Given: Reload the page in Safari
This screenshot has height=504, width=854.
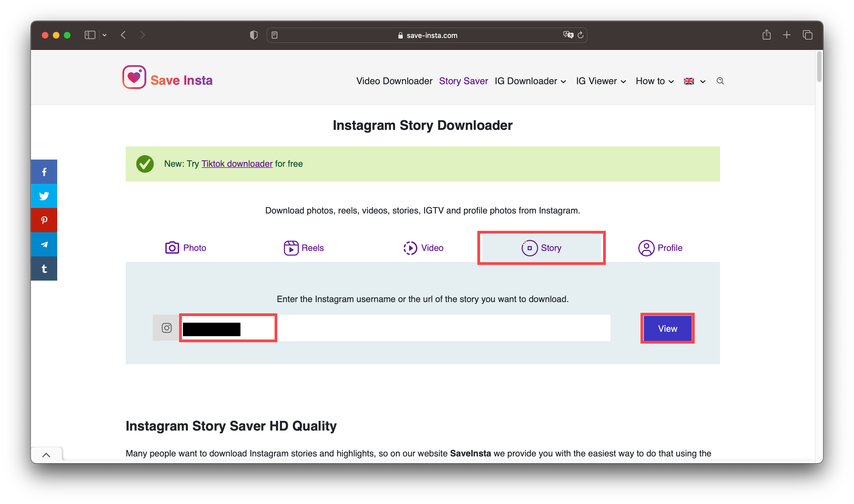Looking at the screenshot, I should [581, 35].
